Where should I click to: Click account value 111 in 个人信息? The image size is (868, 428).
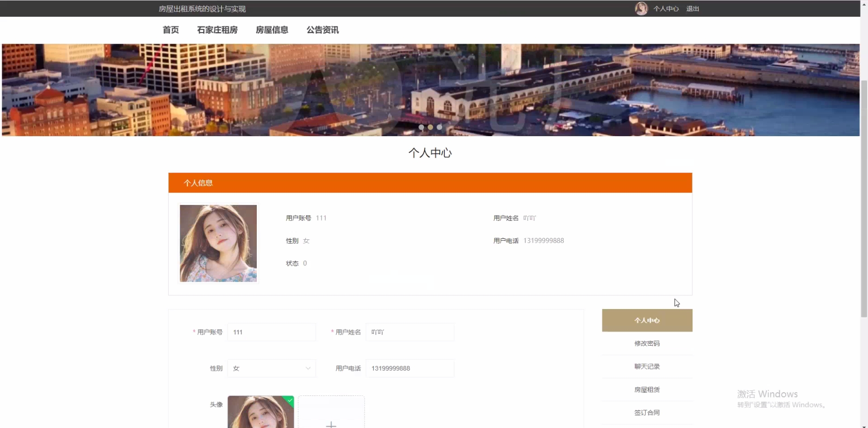(x=321, y=218)
